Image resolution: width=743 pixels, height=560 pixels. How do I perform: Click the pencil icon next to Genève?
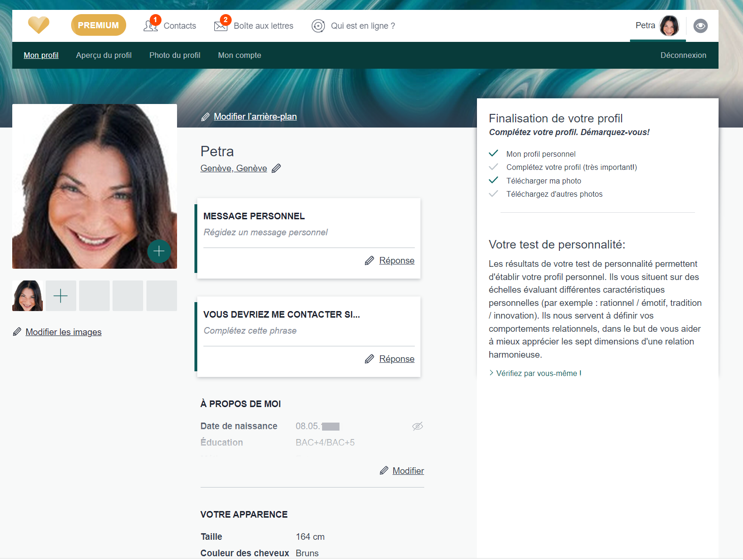(276, 168)
